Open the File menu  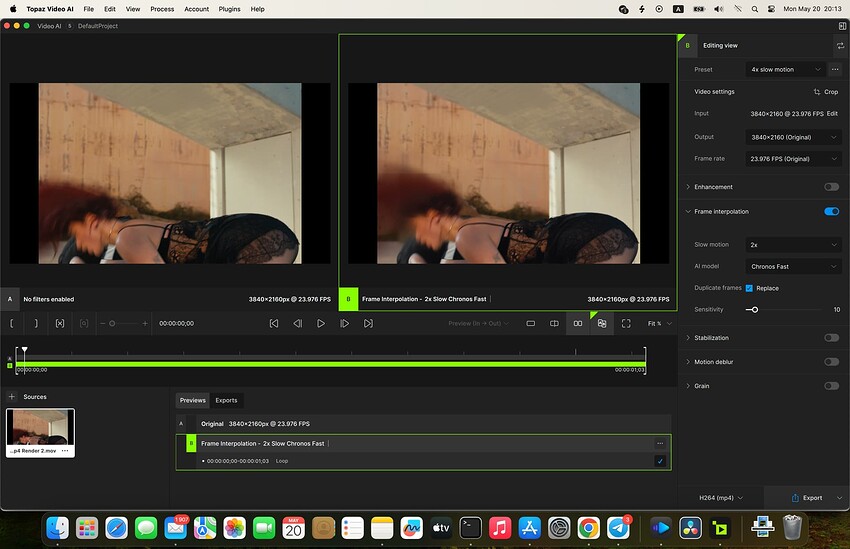coord(88,9)
